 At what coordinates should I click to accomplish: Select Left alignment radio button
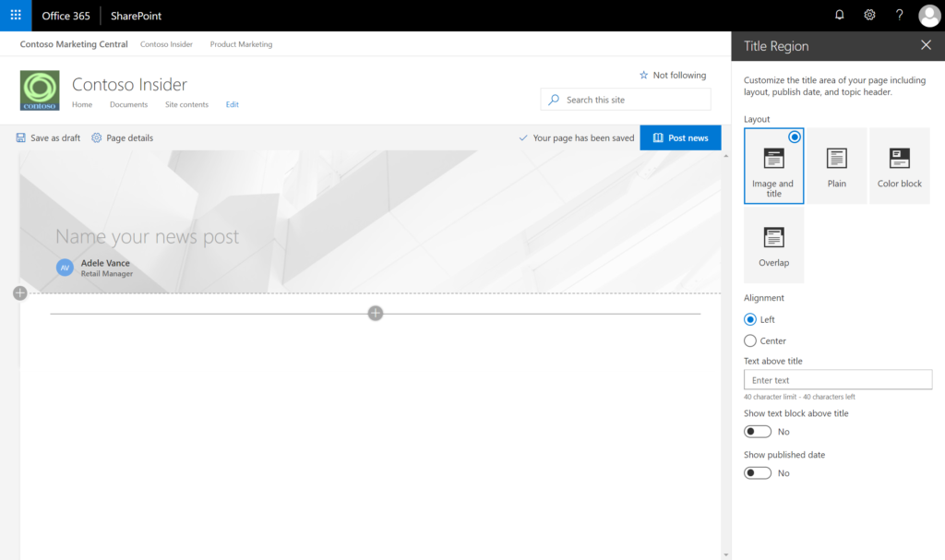[x=749, y=319]
